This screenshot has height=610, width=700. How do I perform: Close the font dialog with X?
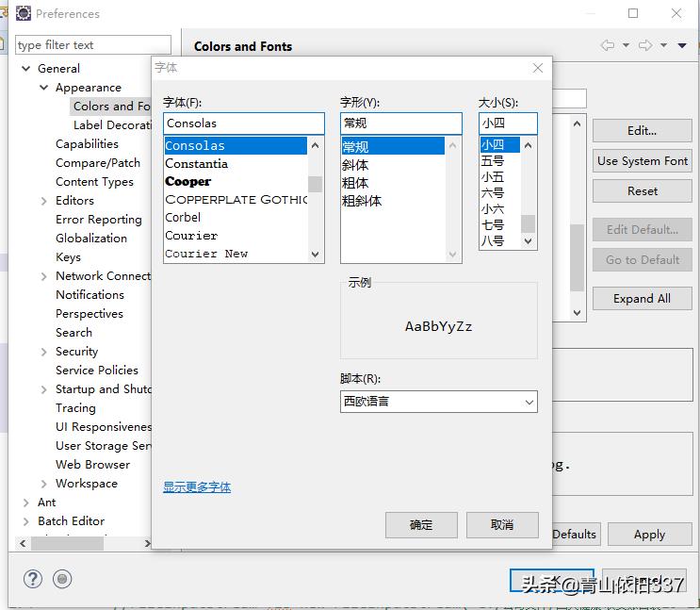pyautogui.click(x=538, y=68)
